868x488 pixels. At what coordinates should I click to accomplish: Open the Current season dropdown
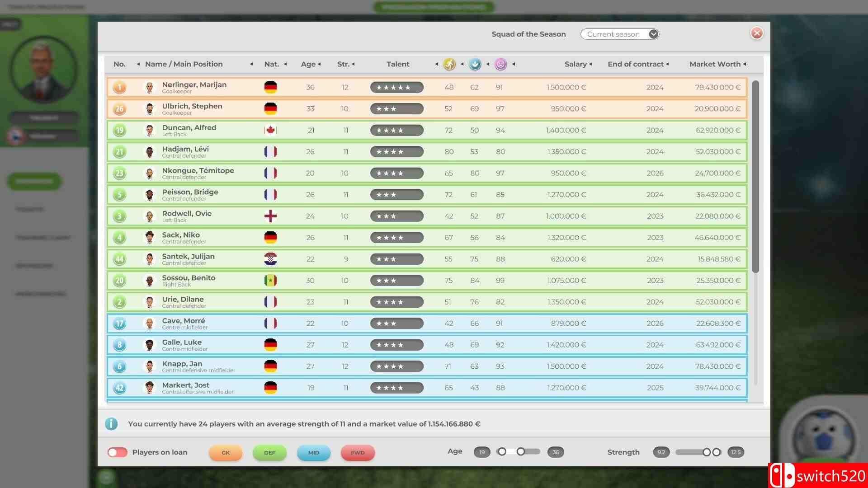tap(620, 34)
